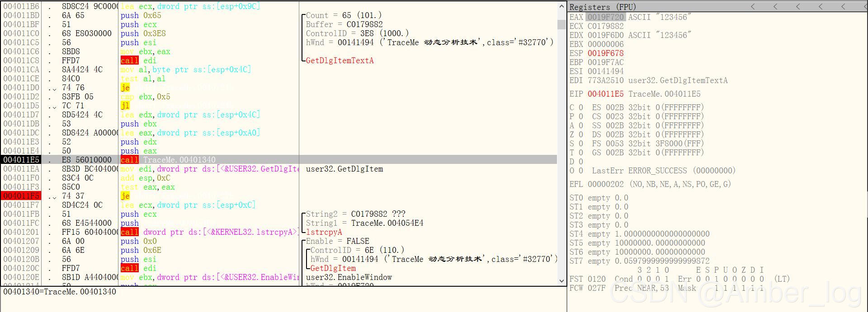
Task: Select the 'je' jump at 004011D0
Action: (125, 88)
